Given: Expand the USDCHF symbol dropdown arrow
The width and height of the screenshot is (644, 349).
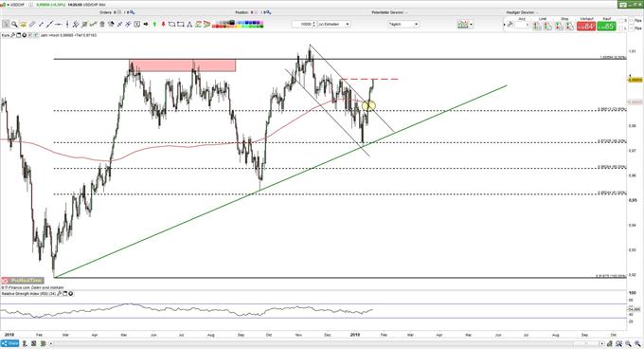Looking at the screenshot, I should coord(8,5).
